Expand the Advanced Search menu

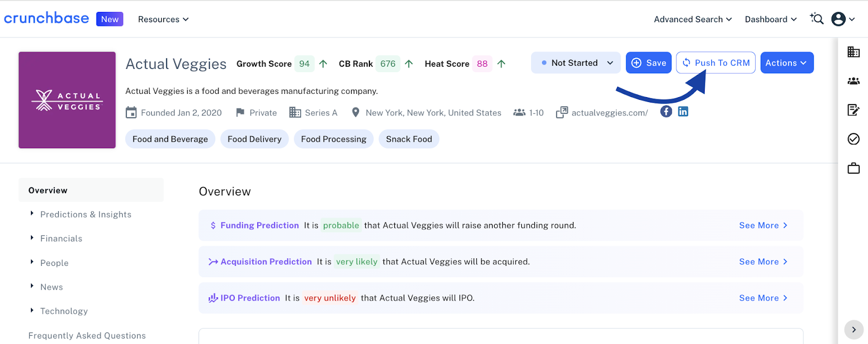pos(693,19)
